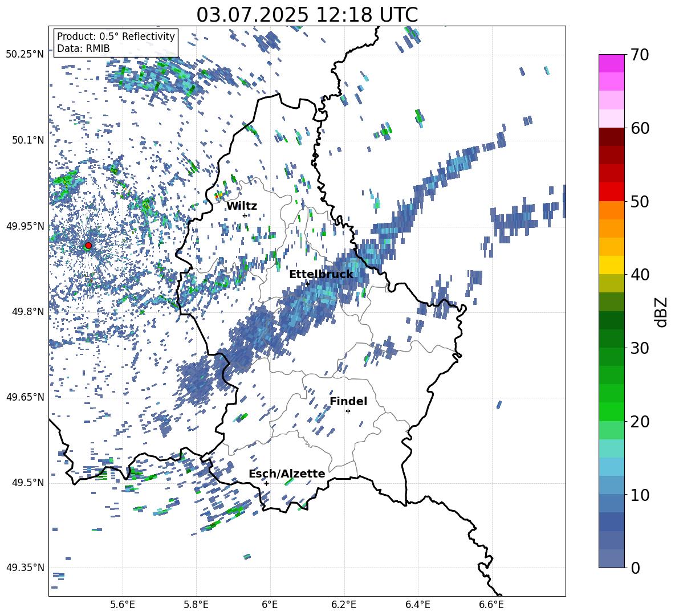Click the red radar location dot
Viewport: 675px width, 616px height.
point(88,246)
